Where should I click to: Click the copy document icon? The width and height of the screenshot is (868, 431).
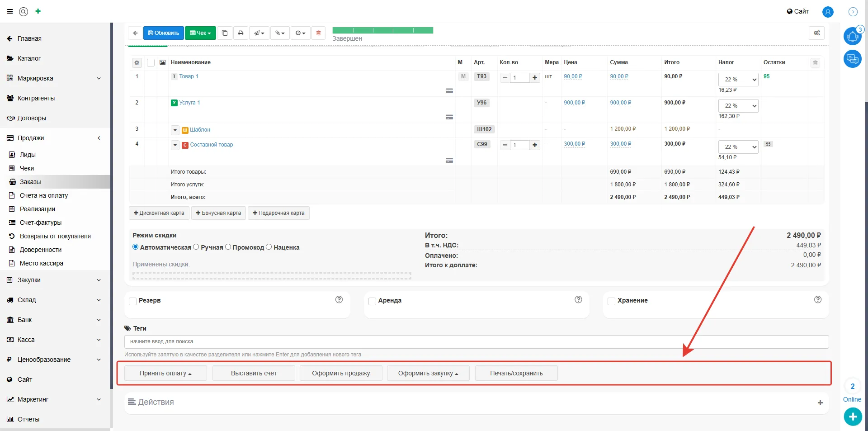pyautogui.click(x=225, y=33)
